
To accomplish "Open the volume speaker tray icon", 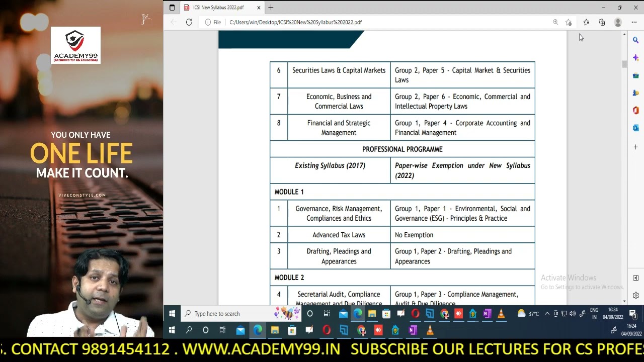I will [x=573, y=314].
